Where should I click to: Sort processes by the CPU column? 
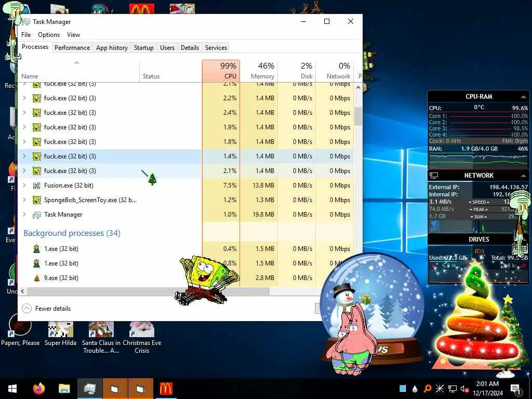click(x=221, y=71)
